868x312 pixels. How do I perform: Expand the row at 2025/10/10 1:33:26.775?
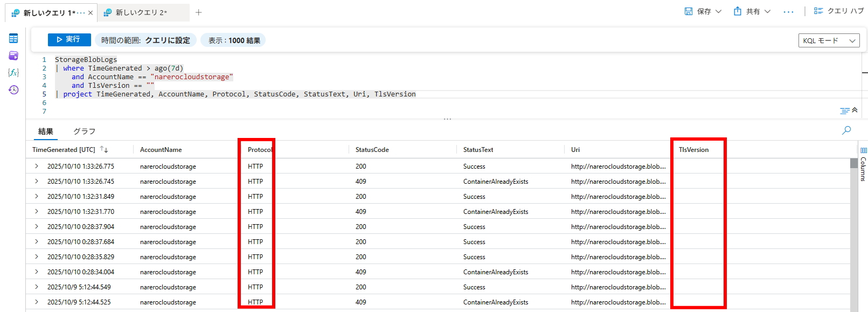point(37,166)
